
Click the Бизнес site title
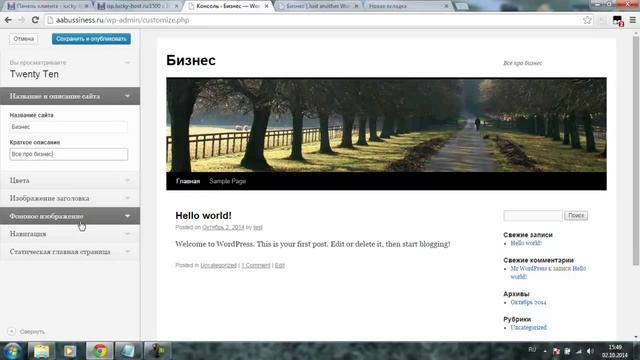click(191, 60)
